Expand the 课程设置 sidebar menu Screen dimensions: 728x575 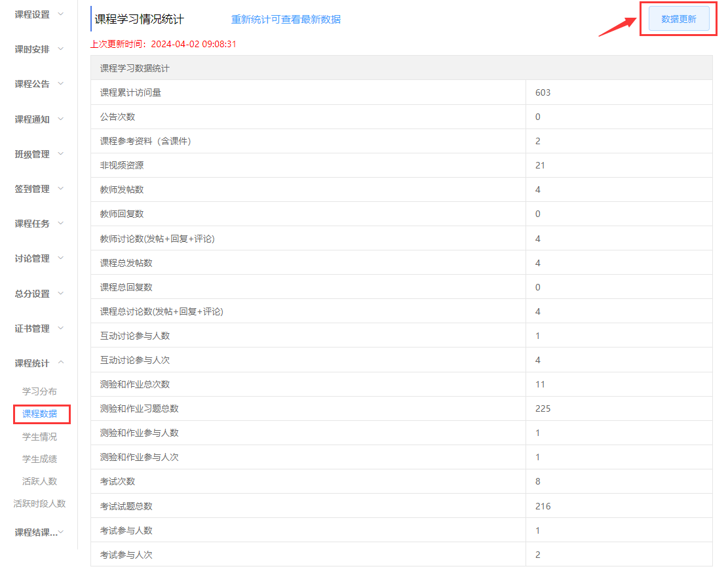pyautogui.click(x=39, y=14)
